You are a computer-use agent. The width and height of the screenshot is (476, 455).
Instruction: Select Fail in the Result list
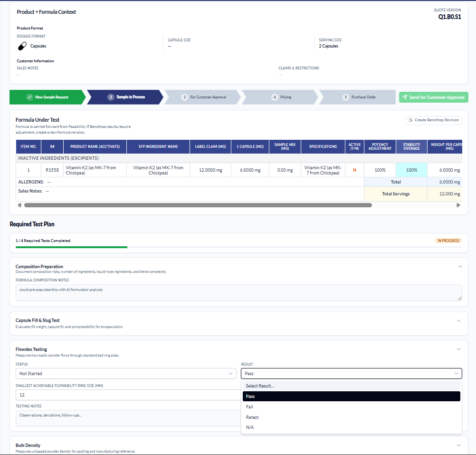[x=352, y=407]
